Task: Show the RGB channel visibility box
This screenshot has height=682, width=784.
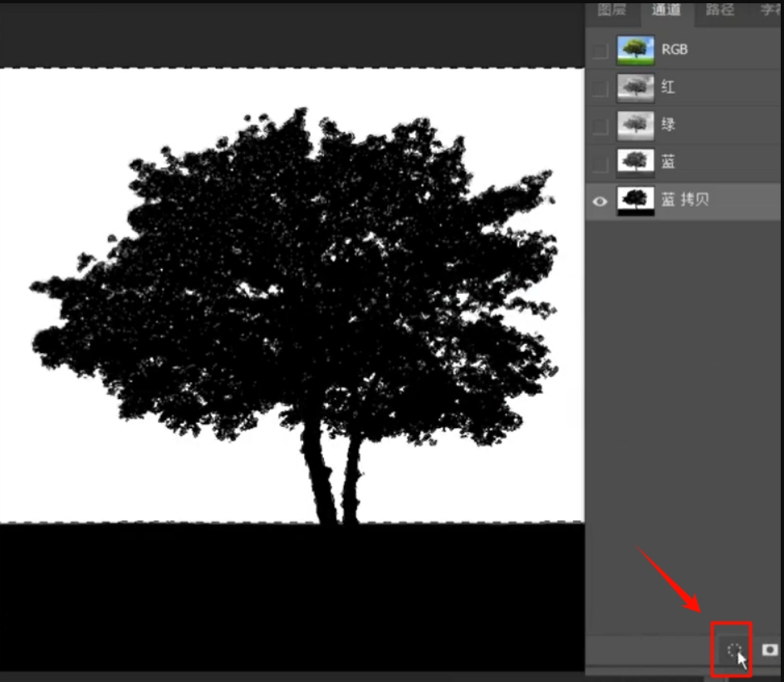Action: click(x=600, y=51)
